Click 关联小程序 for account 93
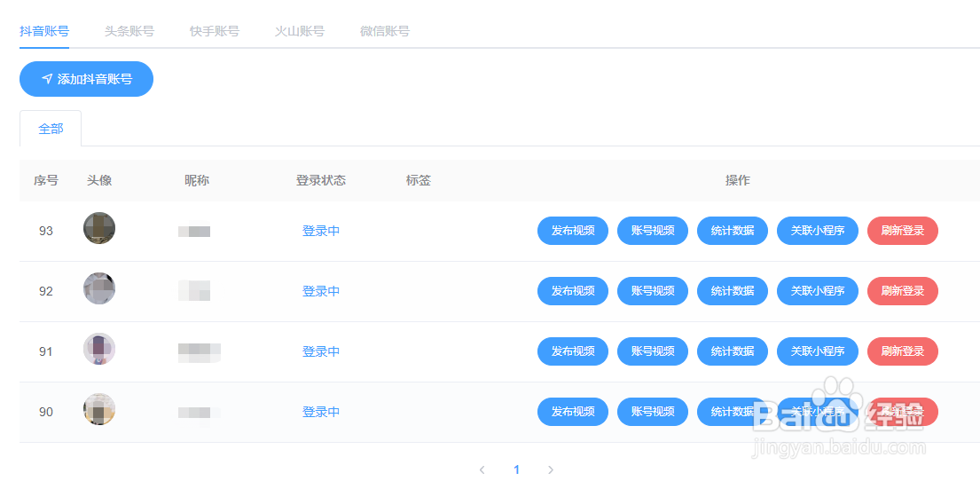 point(818,231)
